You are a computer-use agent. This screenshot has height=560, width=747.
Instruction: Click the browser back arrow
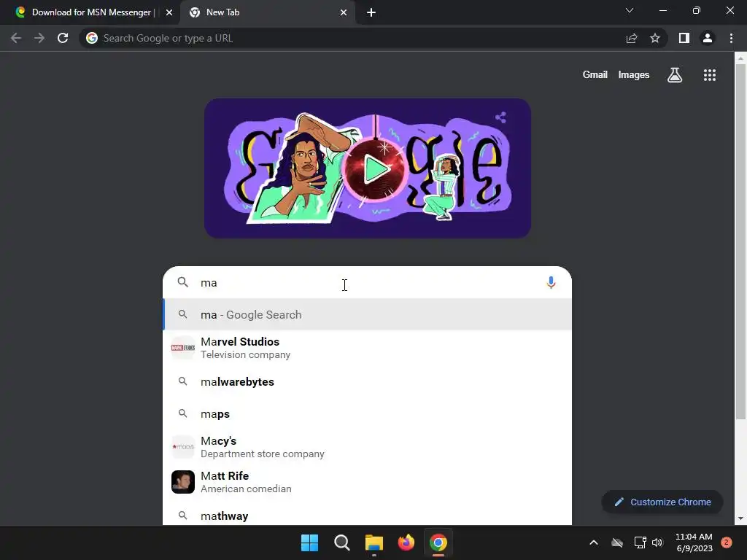(x=16, y=38)
